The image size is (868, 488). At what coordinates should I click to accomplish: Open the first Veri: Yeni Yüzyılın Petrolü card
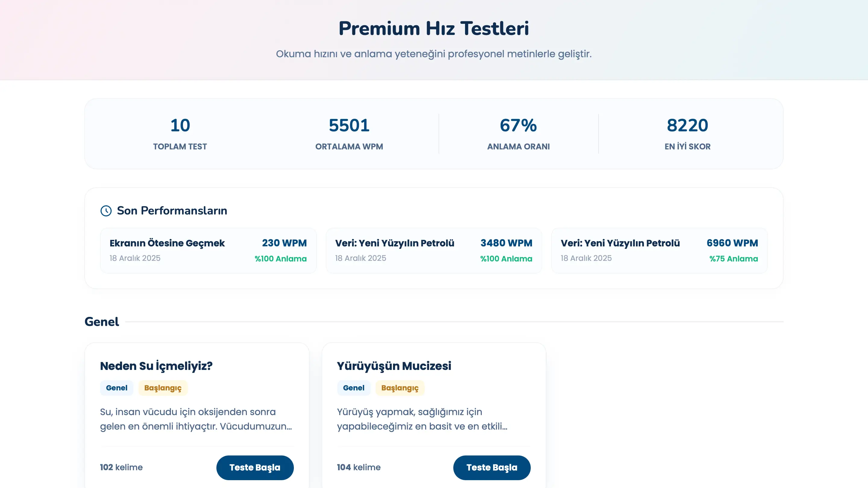click(434, 250)
